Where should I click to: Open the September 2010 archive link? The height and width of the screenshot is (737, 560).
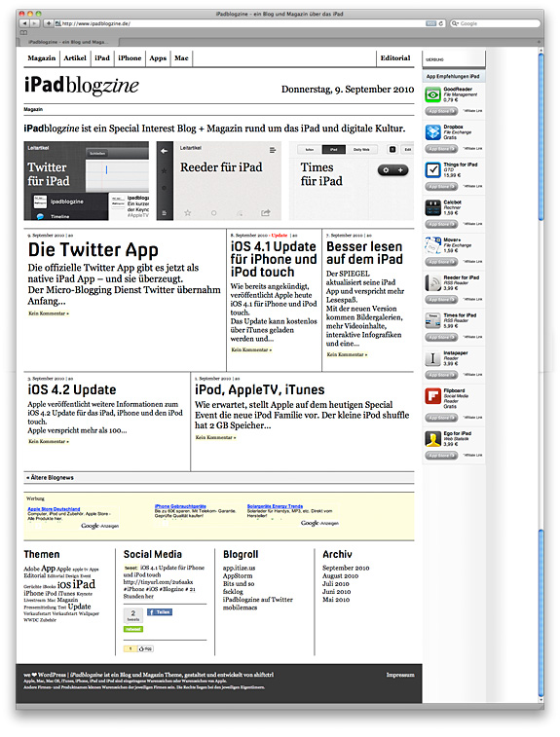[x=346, y=568]
